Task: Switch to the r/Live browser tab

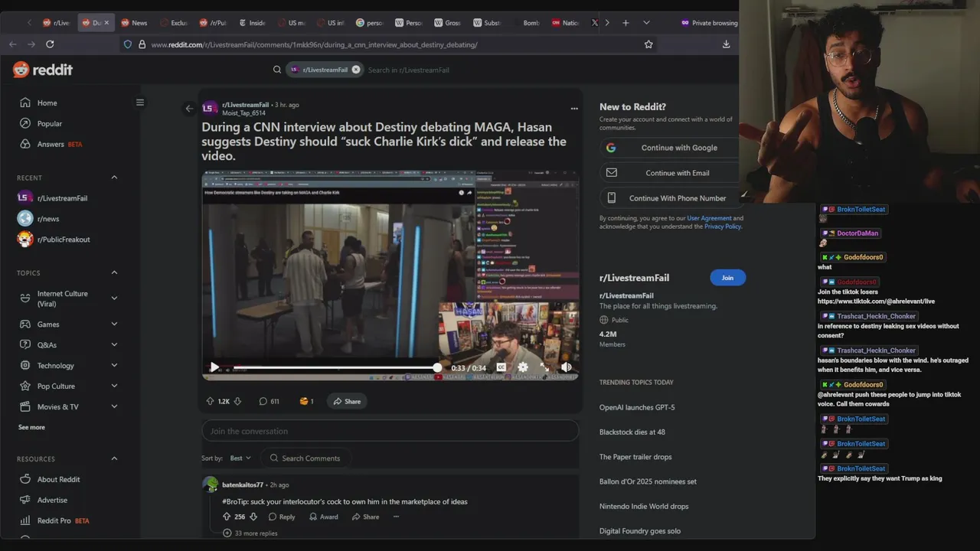Action: point(56,23)
